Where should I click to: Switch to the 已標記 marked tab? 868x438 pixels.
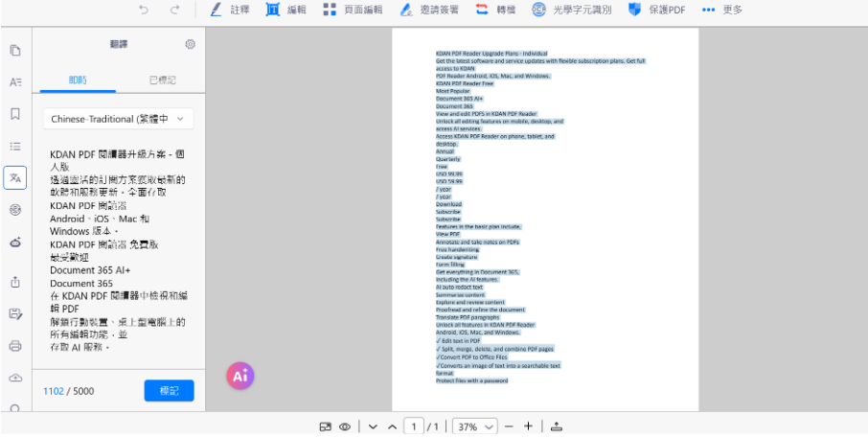(x=162, y=81)
